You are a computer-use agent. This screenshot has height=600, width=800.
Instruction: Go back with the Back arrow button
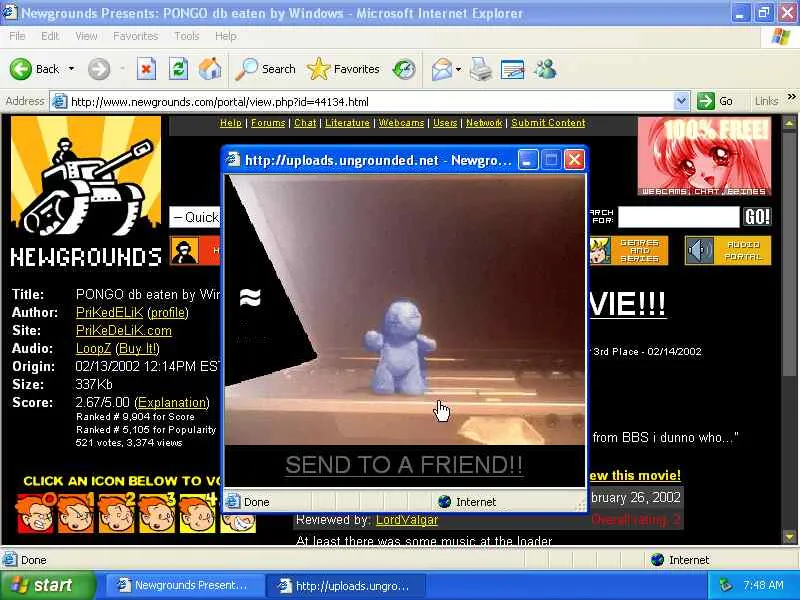[x=35, y=69]
